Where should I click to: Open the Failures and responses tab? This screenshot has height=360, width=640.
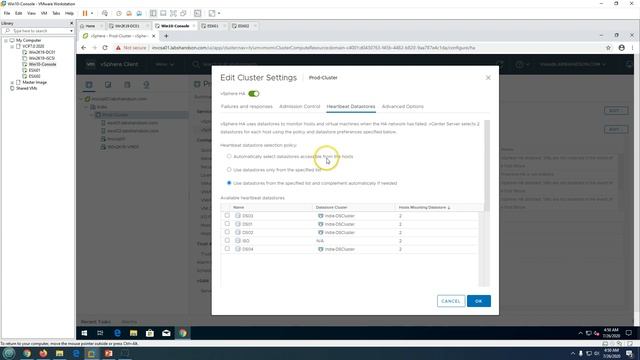tap(247, 107)
